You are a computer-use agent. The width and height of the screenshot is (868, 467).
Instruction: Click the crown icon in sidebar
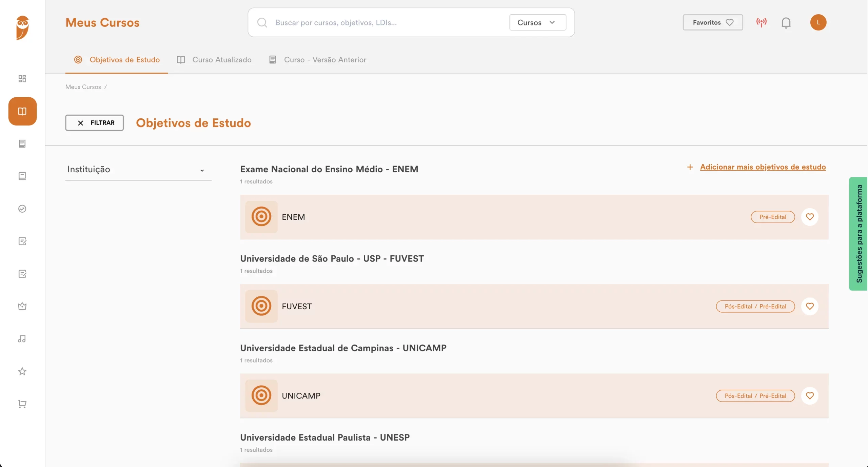click(x=22, y=306)
